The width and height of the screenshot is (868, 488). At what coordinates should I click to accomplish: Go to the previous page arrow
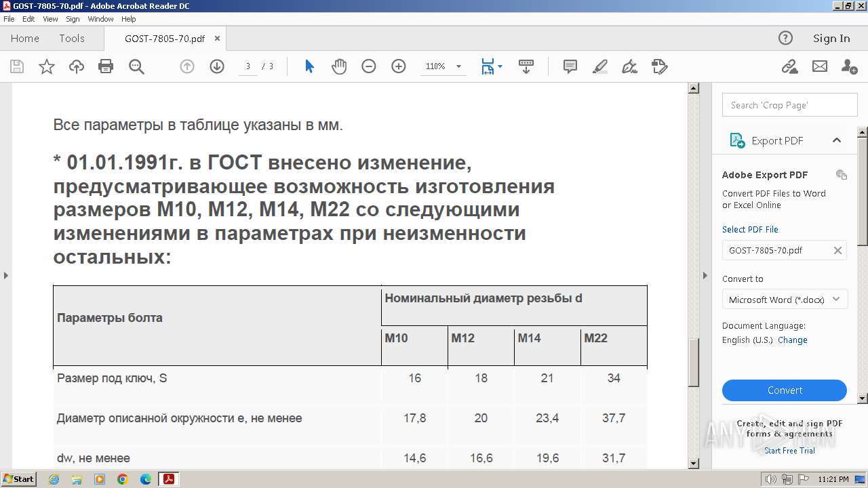click(187, 66)
